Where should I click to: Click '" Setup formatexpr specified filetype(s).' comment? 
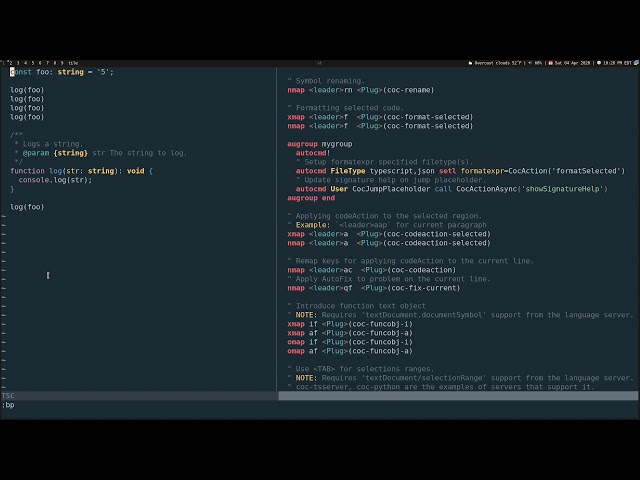(384, 162)
